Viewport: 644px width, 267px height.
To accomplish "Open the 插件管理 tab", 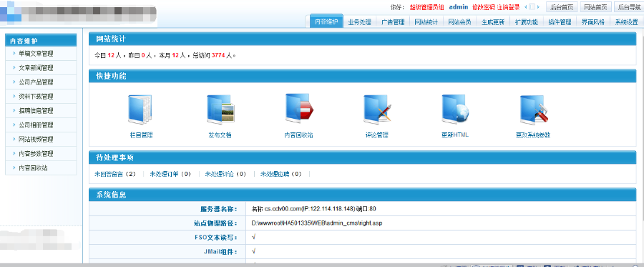I will pos(560,22).
